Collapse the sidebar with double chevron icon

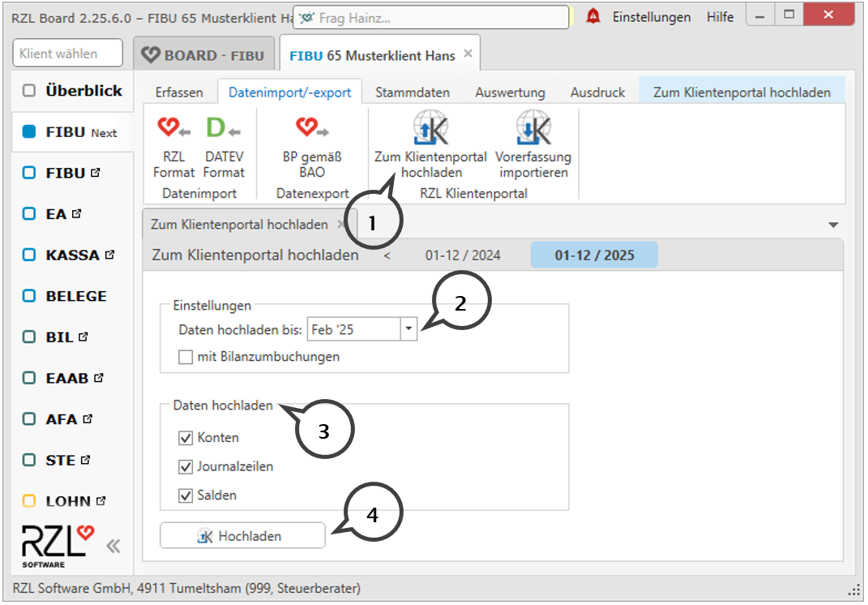tap(113, 545)
